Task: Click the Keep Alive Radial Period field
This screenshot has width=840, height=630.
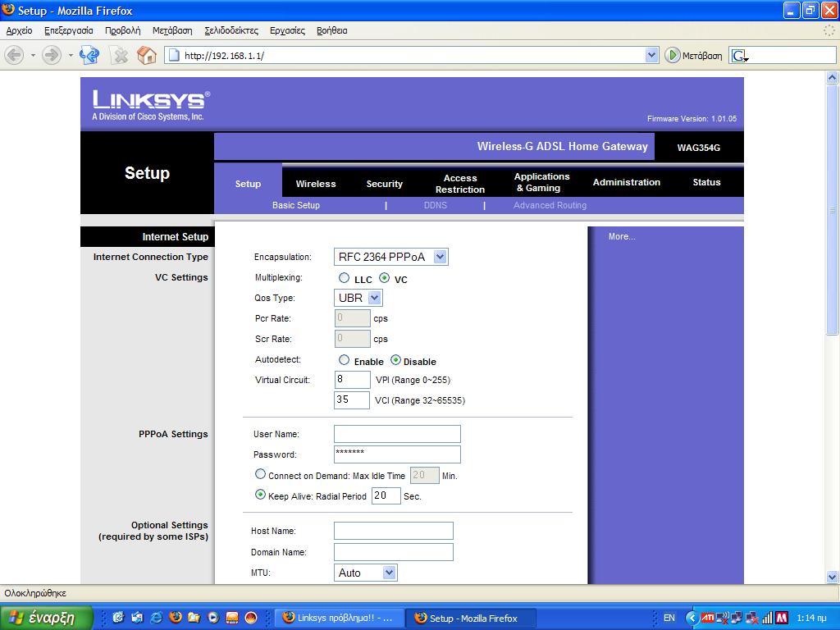Action: (x=386, y=495)
